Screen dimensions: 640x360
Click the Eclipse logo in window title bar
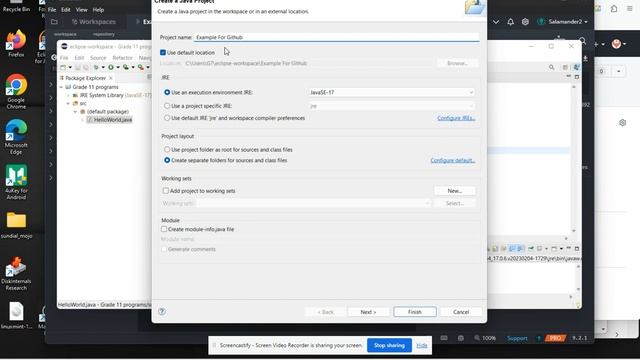64,47
